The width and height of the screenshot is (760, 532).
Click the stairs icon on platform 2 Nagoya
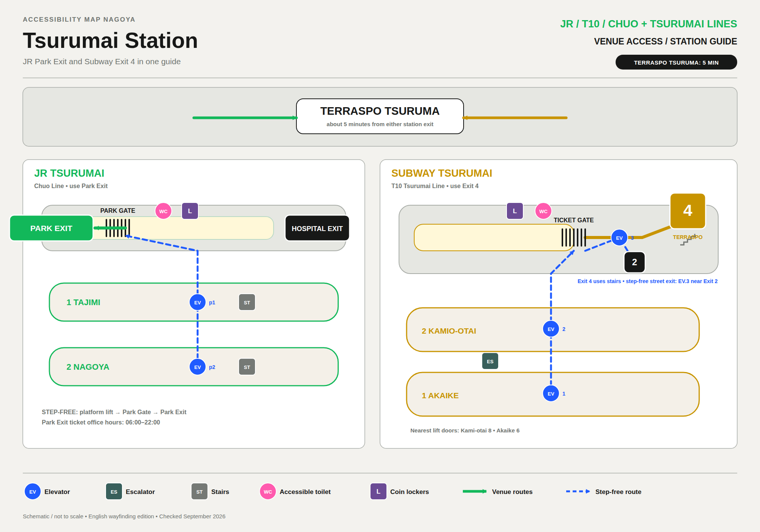click(247, 367)
